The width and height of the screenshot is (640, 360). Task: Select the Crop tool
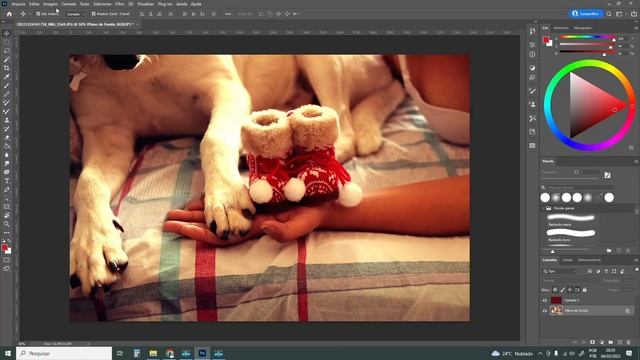tap(7, 68)
